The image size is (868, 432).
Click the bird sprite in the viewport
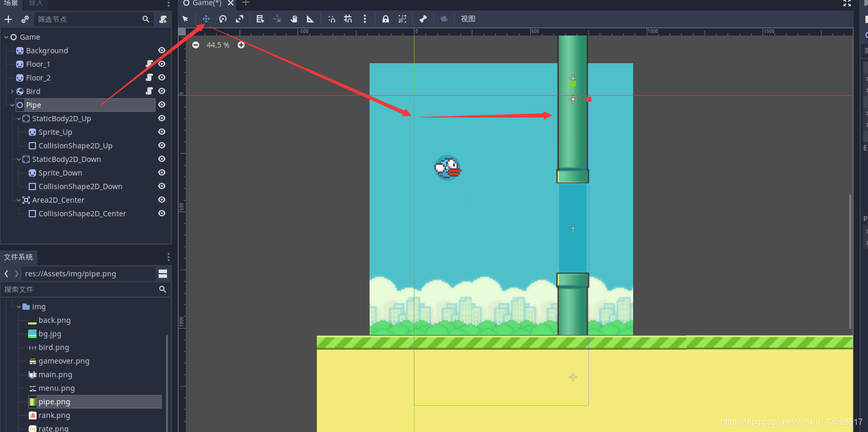(x=448, y=168)
